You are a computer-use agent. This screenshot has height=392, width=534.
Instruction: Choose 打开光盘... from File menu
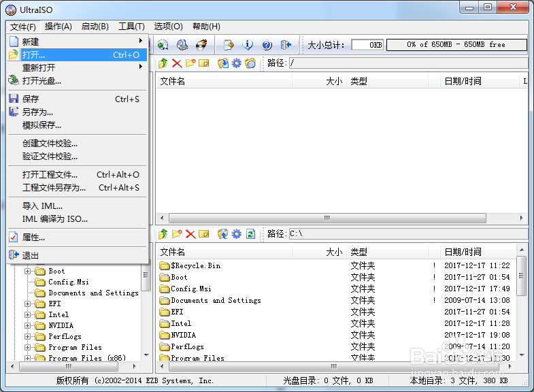(x=78, y=81)
